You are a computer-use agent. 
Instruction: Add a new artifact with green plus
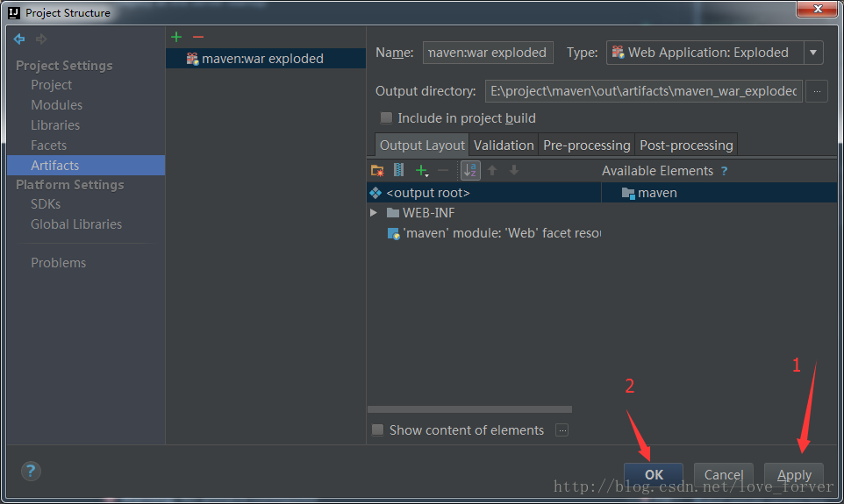tap(176, 37)
